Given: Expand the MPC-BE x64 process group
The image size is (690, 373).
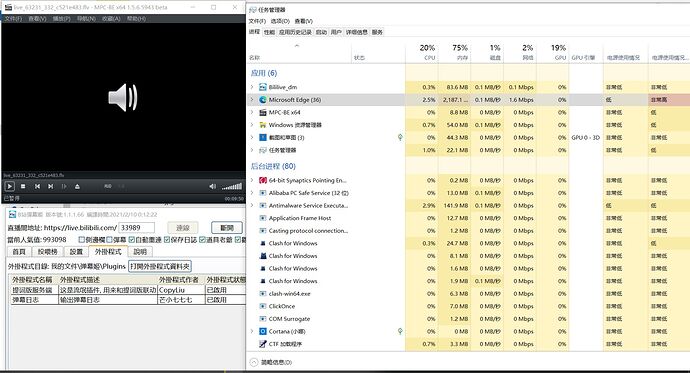Looking at the screenshot, I should [252, 113].
